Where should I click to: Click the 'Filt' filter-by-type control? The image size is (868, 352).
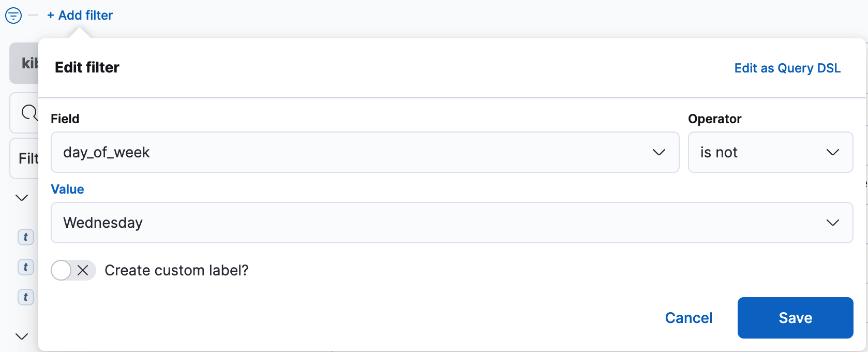coord(30,158)
